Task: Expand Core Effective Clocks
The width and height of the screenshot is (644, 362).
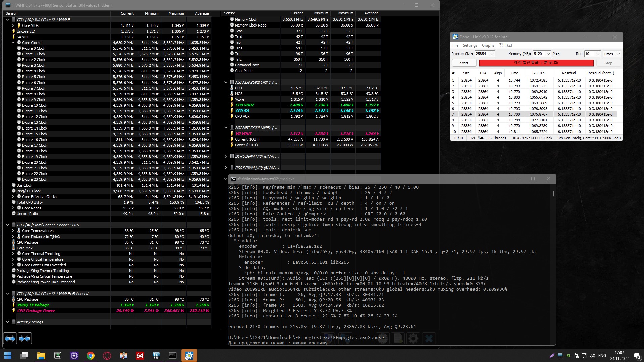Action: tap(13, 197)
